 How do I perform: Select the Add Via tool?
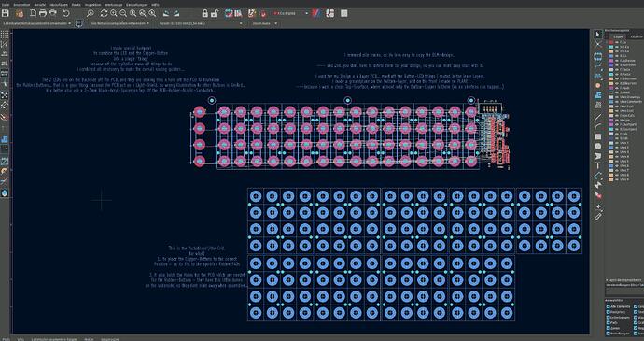(598, 85)
